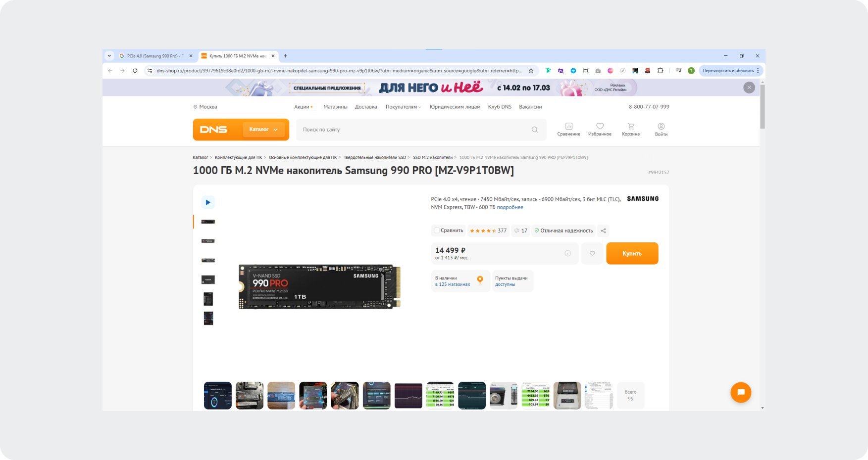Click the Войти login profile icon
868x460 pixels.
point(661,129)
